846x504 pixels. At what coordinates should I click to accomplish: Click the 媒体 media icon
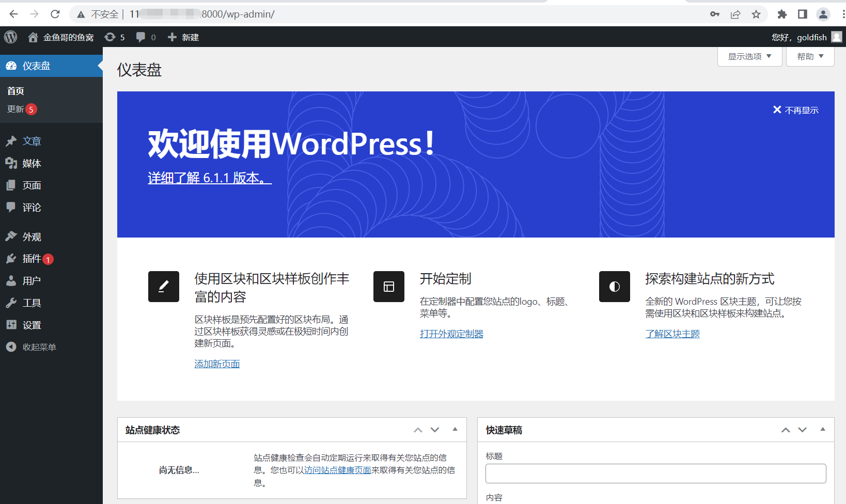click(x=11, y=163)
